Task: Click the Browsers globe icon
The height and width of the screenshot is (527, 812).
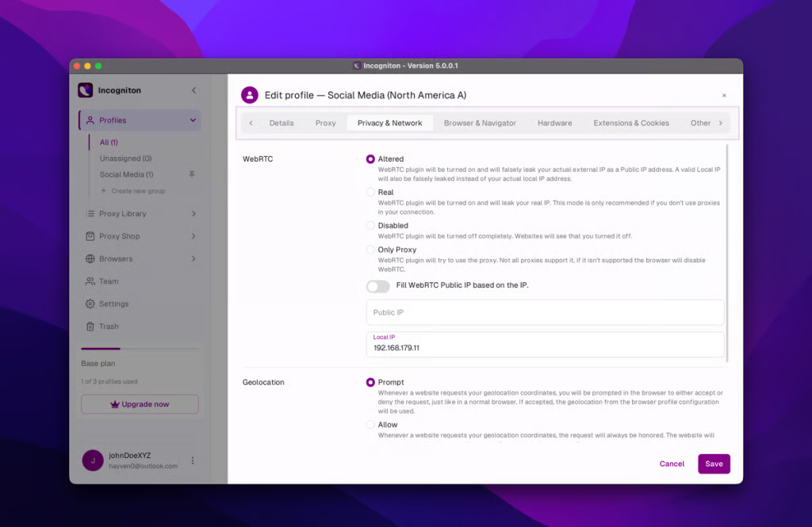Action: 90,258
